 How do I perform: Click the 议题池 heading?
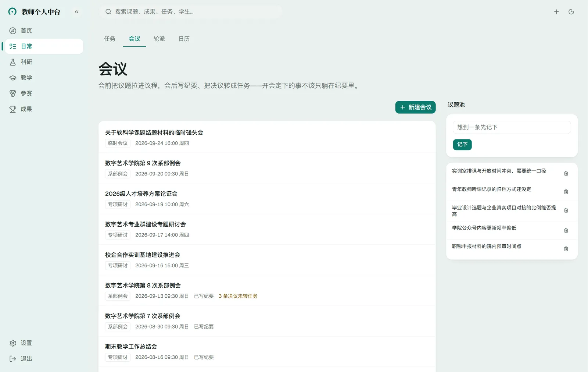[456, 105]
